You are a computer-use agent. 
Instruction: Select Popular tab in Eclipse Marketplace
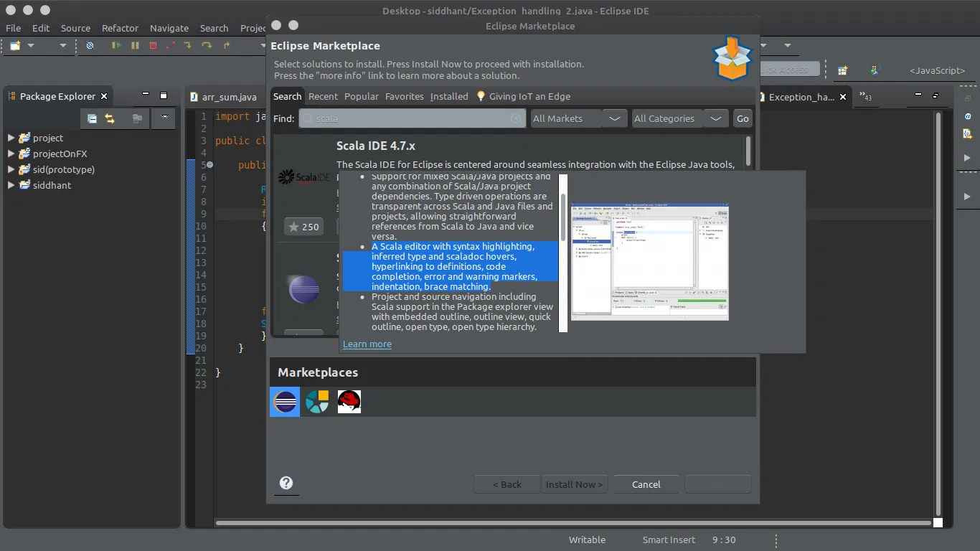coord(362,96)
